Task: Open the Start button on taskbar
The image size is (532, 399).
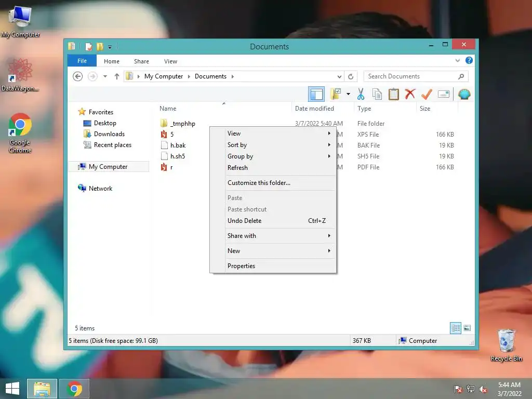Action: pyautogui.click(x=12, y=389)
